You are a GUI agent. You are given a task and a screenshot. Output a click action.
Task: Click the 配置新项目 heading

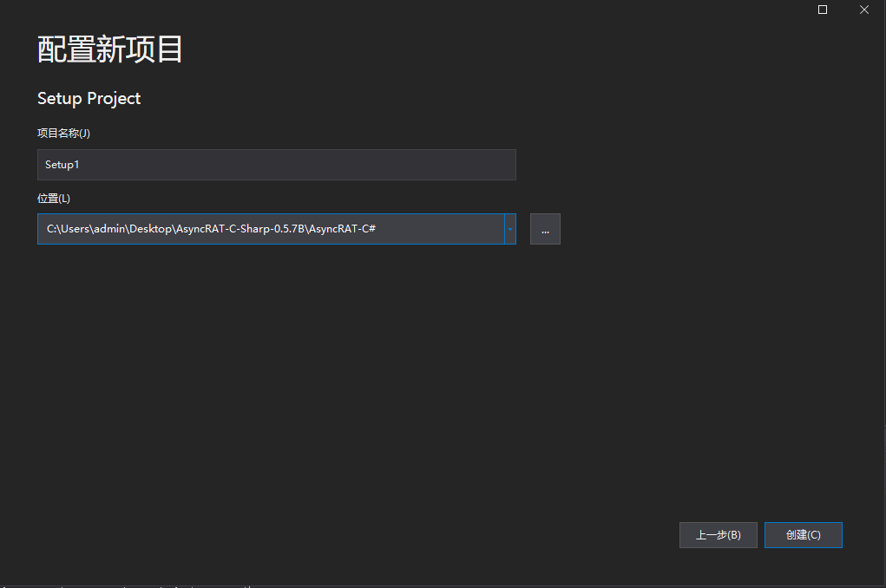point(110,49)
